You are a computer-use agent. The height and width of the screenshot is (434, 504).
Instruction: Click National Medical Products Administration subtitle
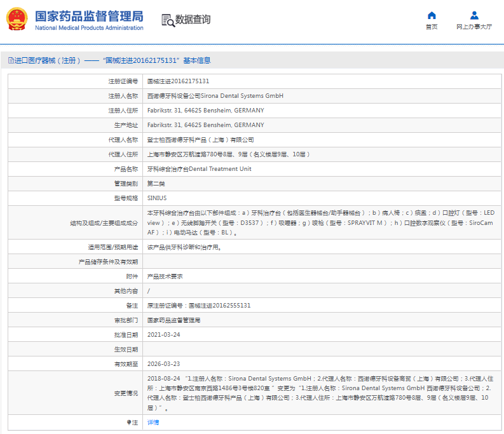click(89, 28)
